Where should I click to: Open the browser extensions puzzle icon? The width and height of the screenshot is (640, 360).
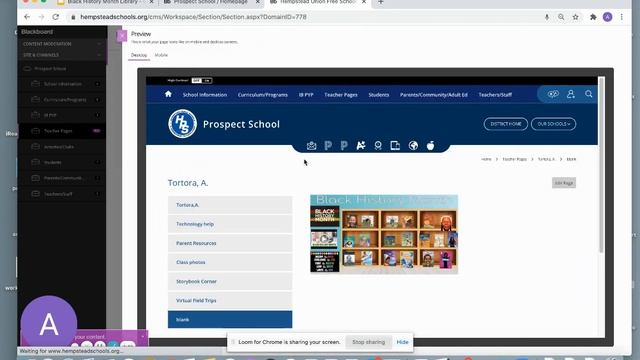click(593, 17)
